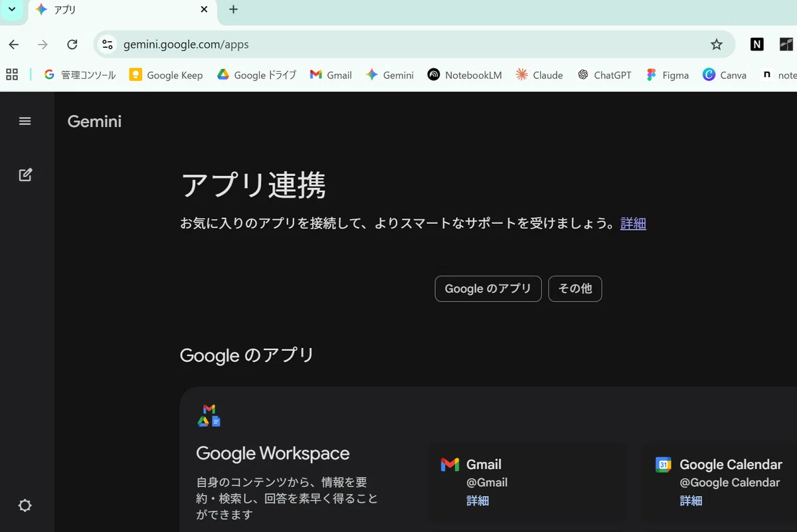Screen dimensions: 797x532
Task: Open 詳細 link under @Gmail
Action: pyautogui.click(x=478, y=501)
